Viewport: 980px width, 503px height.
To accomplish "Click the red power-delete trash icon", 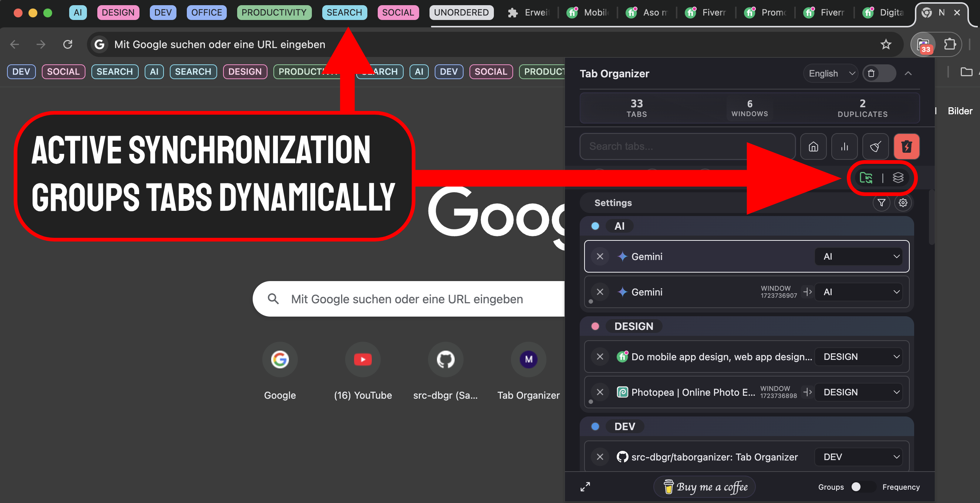I will [x=907, y=146].
